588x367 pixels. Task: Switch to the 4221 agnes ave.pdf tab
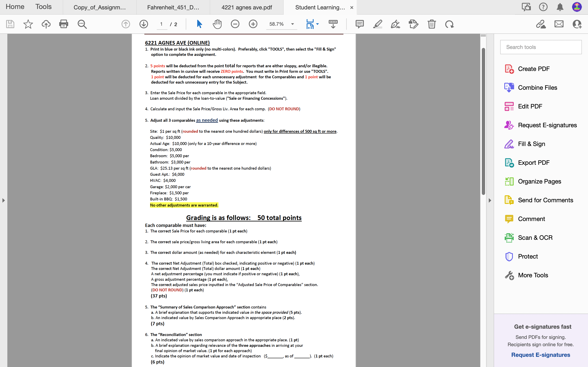coord(246,7)
